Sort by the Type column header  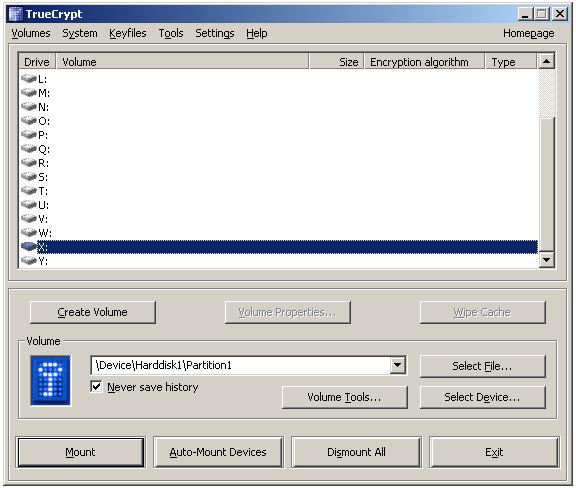pos(511,62)
